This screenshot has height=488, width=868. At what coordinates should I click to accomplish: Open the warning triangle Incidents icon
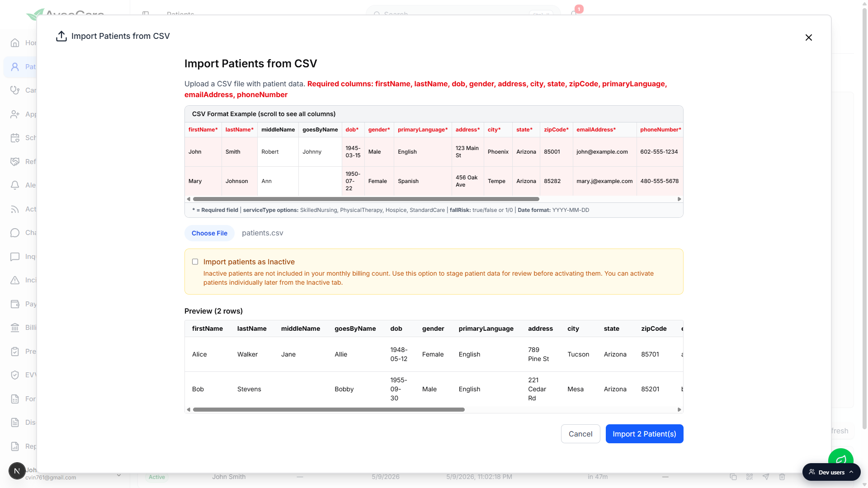pyautogui.click(x=15, y=280)
